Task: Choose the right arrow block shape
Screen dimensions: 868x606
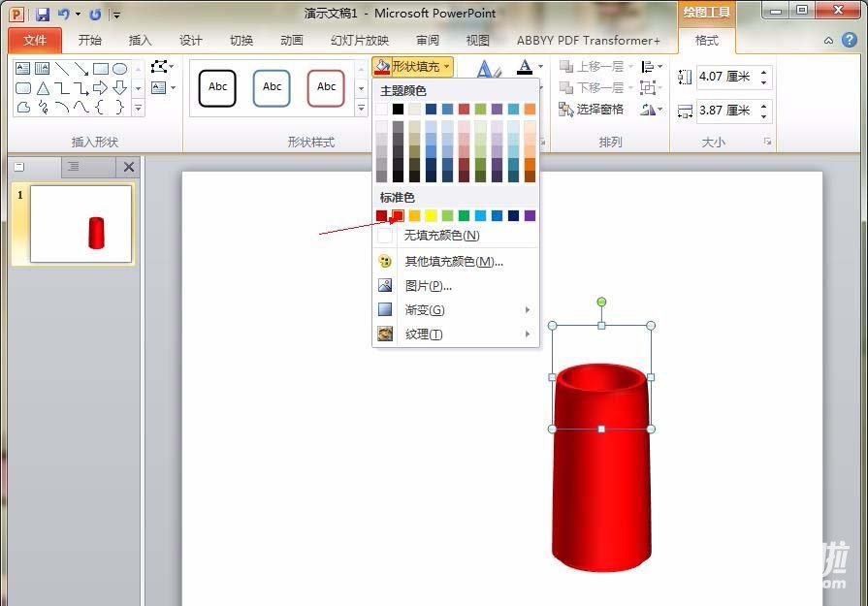Action: (100, 88)
